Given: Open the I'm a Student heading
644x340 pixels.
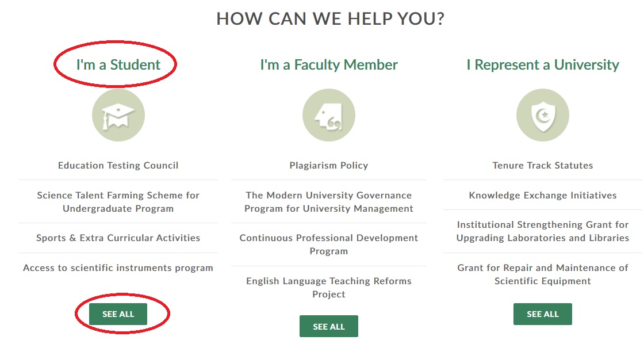Looking at the screenshot, I should tap(118, 64).
